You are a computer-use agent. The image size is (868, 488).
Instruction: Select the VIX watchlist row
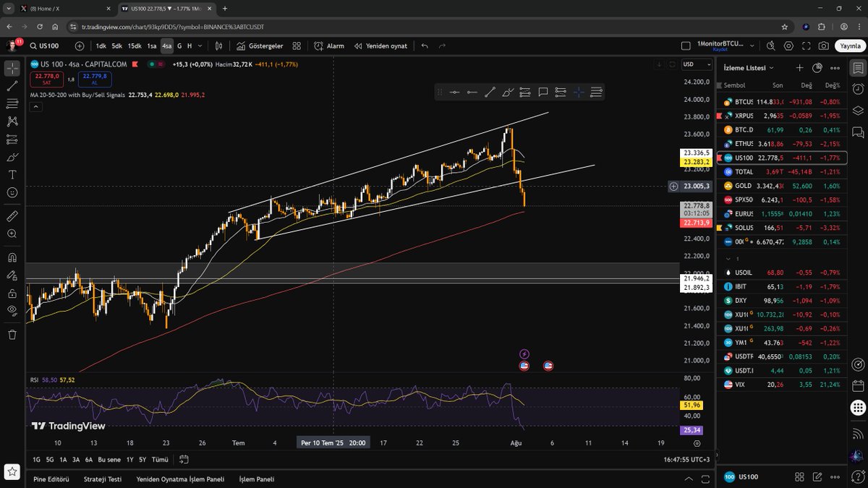(783, 385)
